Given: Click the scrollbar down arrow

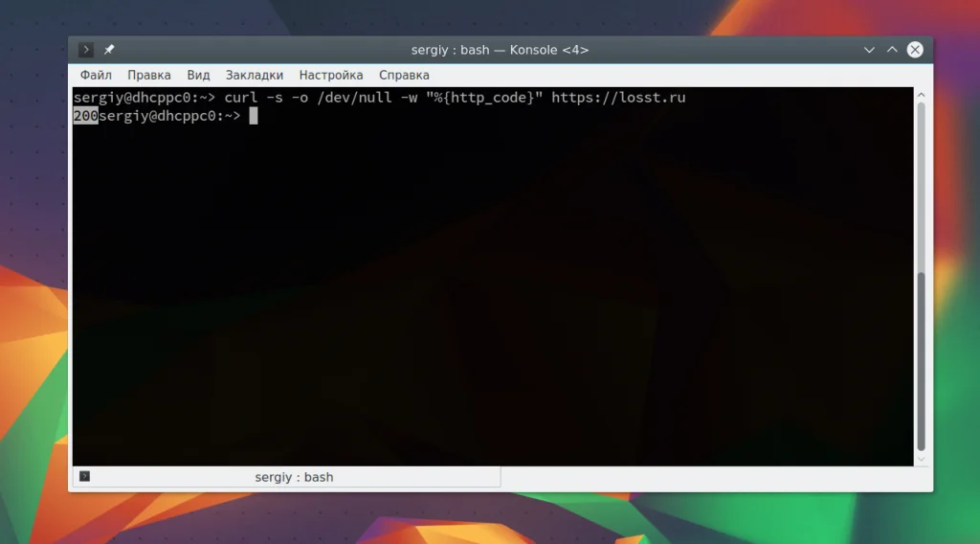Looking at the screenshot, I should pos(921,460).
